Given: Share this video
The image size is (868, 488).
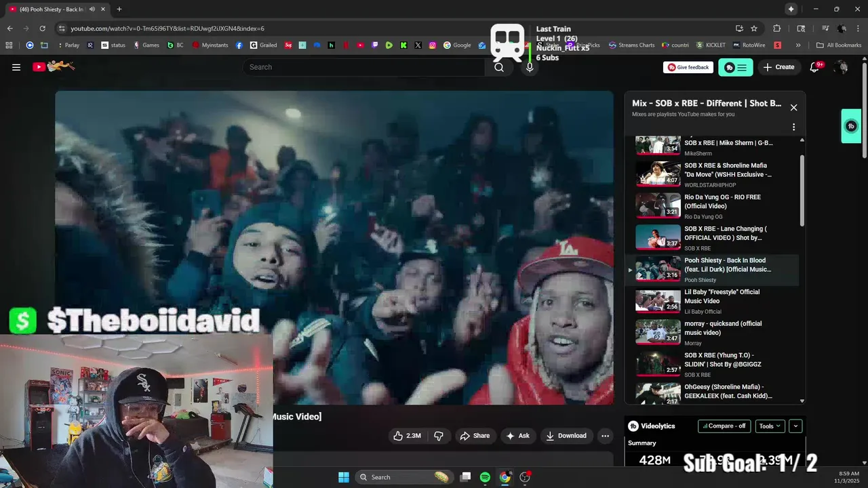Looking at the screenshot, I should tap(475, 436).
